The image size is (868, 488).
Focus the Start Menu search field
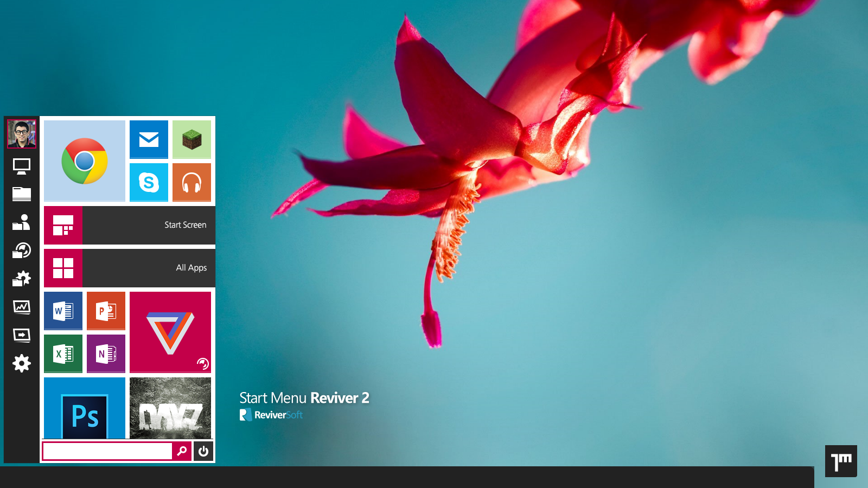(107, 451)
